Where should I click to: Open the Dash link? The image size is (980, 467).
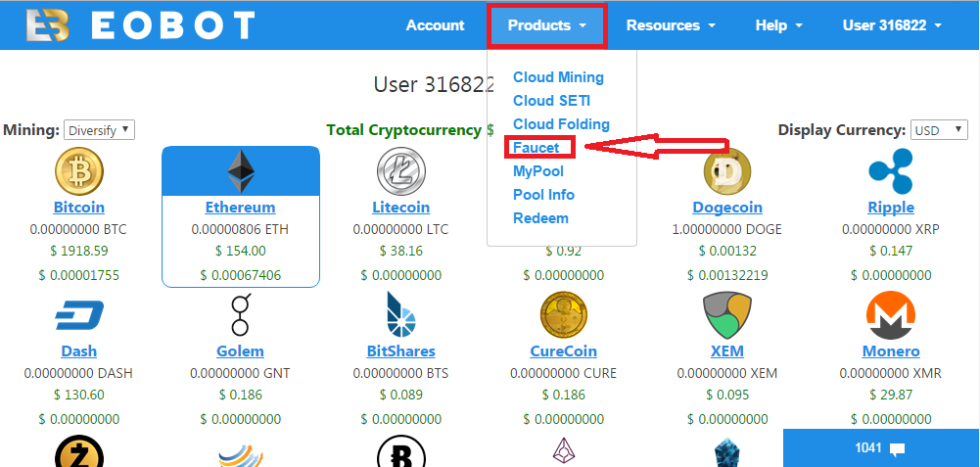coord(78,350)
